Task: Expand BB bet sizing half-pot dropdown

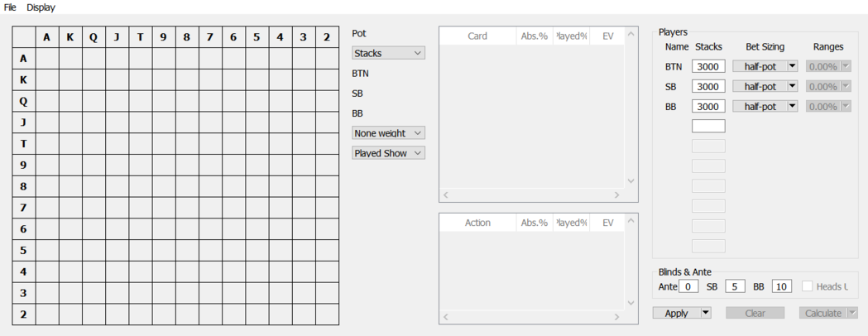Action: coord(792,106)
